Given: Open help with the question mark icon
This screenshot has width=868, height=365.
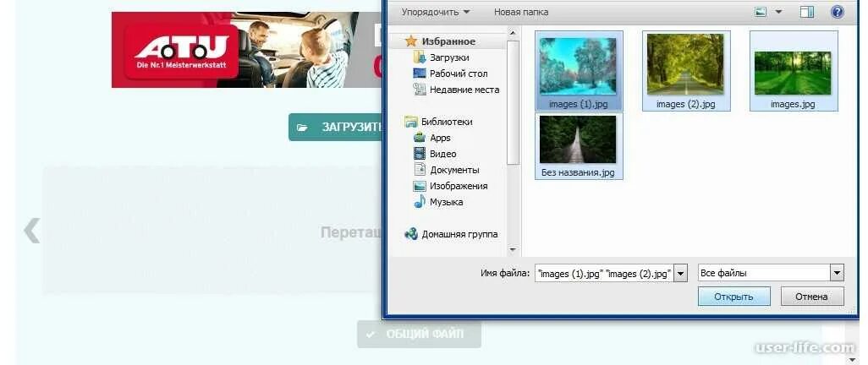Looking at the screenshot, I should [837, 12].
